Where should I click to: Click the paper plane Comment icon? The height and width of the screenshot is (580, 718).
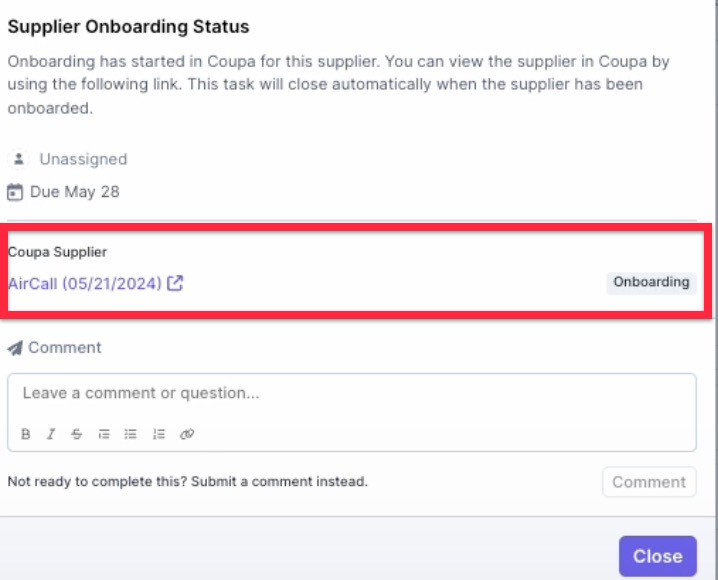click(x=15, y=348)
